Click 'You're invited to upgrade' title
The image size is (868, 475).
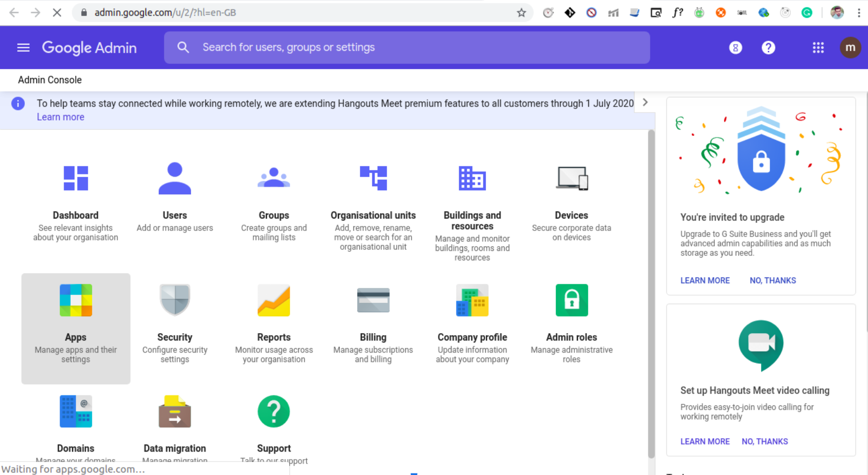732,217
